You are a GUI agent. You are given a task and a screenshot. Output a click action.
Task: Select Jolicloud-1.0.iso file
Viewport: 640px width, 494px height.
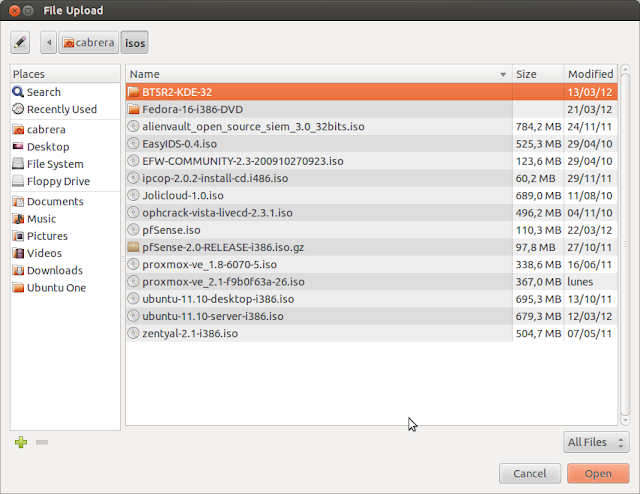[x=371, y=195]
